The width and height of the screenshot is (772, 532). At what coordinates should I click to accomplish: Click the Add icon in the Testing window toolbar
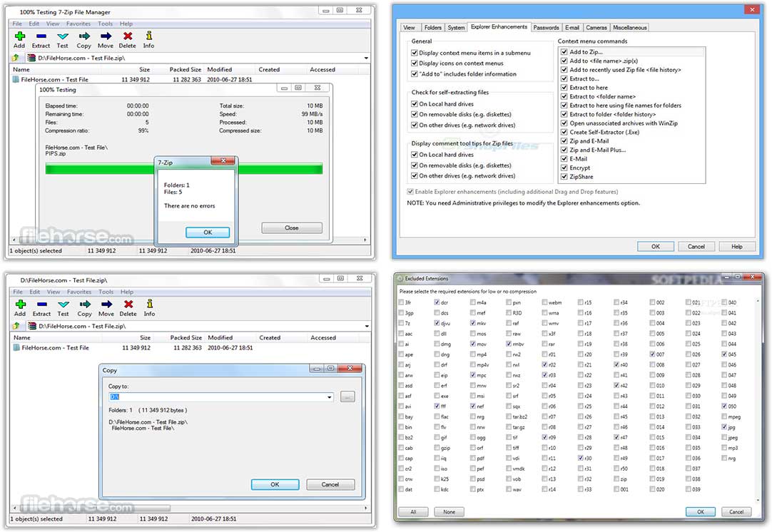20,36
